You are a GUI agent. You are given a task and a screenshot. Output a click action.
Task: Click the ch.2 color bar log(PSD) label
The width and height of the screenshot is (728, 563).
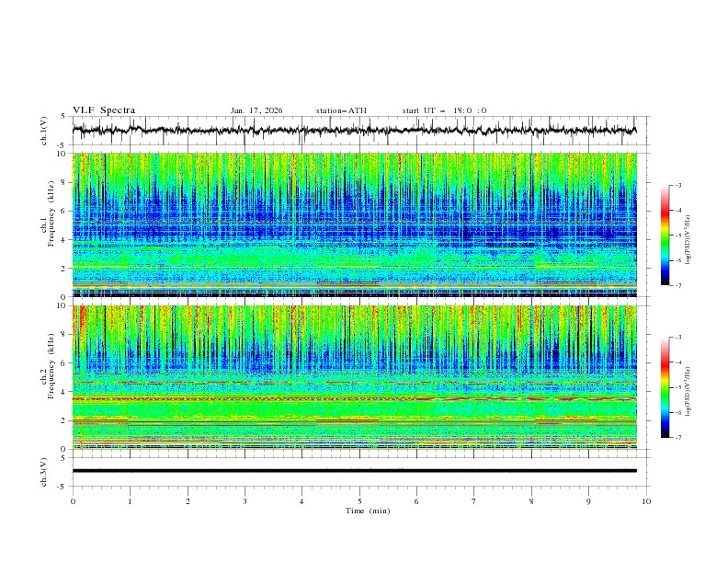(x=688, y=391)
